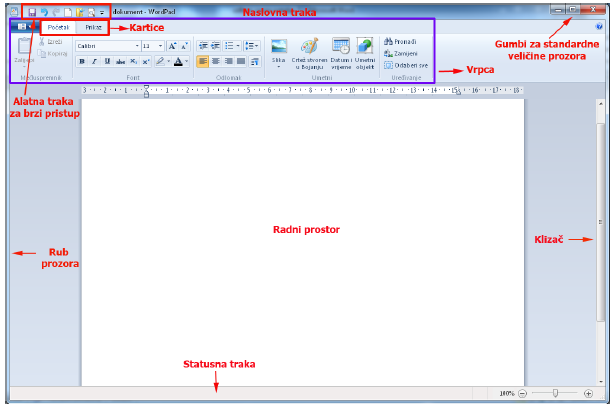Insert a Paint drawing (Crtež)
The image size is (613, 404).
click(309, 50)
